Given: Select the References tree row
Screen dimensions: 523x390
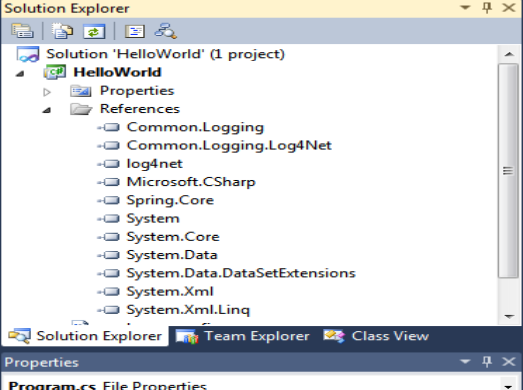Looking at the screenshot, I should [x=140, y=109].
